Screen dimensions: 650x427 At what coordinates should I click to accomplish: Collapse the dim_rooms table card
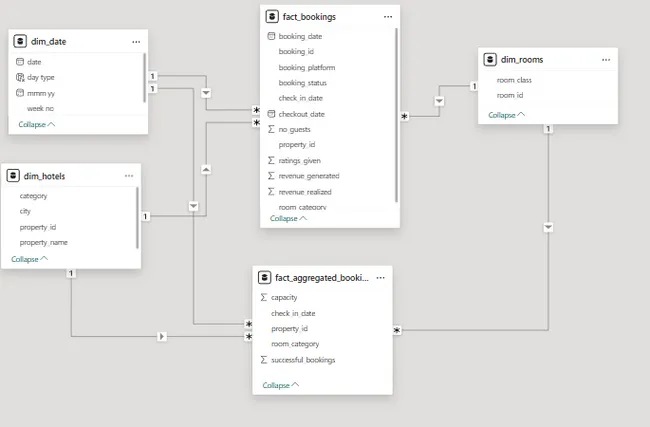coord(506,115)
